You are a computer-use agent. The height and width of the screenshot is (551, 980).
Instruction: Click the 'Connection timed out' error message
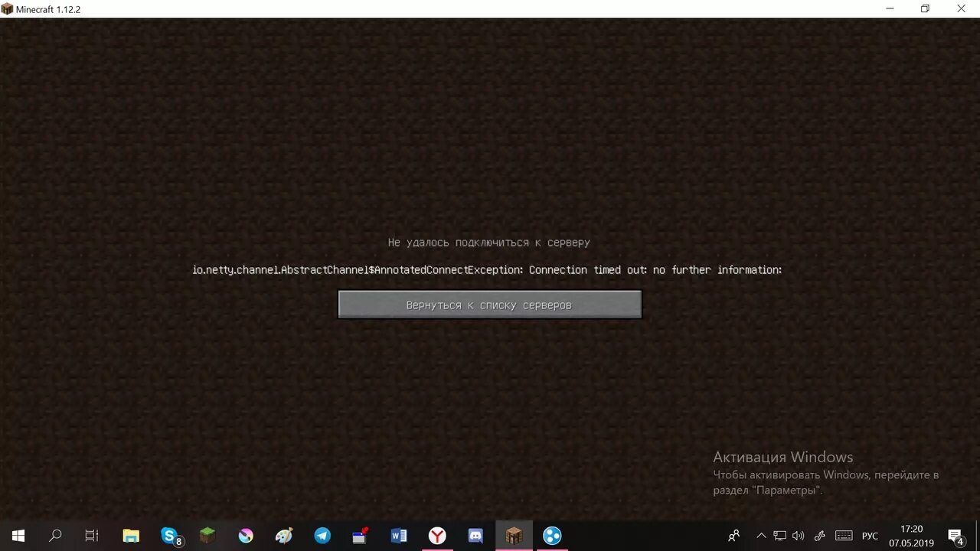click(x=487, y=269)
